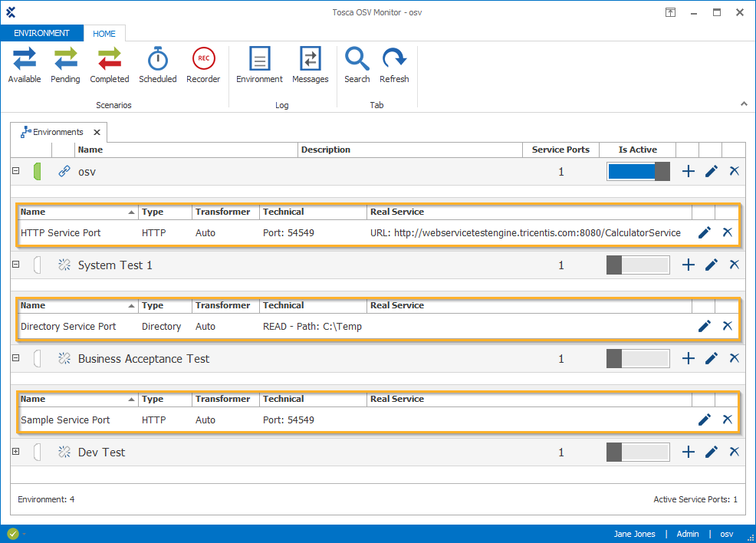Open the Scheduled scenarios view
Screen dimensions: 756x543
point(157,65)
